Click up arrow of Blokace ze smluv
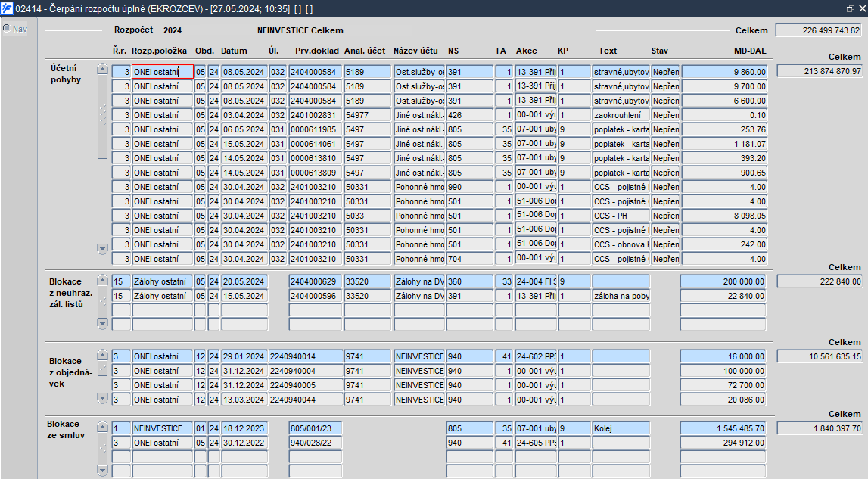868x479 pixels. coord(102,428)
